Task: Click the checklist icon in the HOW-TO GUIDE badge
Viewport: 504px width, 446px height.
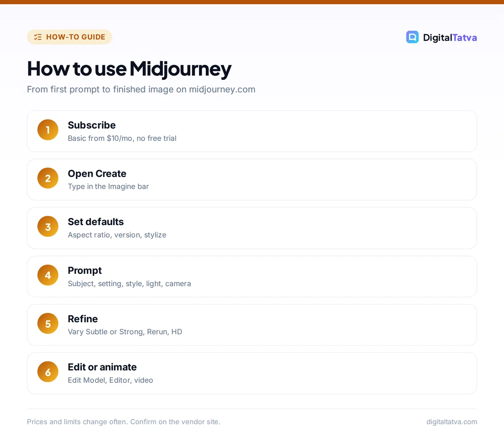Action: click(38, 37)
